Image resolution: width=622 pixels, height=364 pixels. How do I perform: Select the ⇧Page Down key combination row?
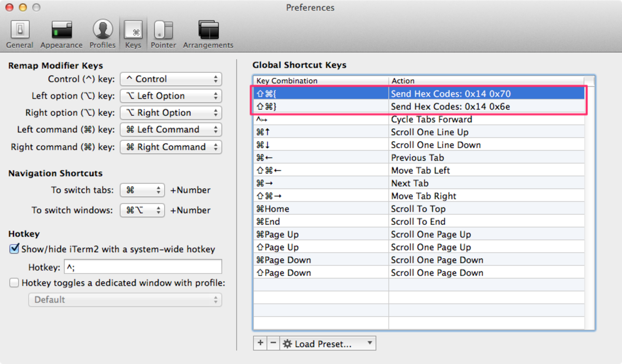pyautogui.click(x=419, y=273)
